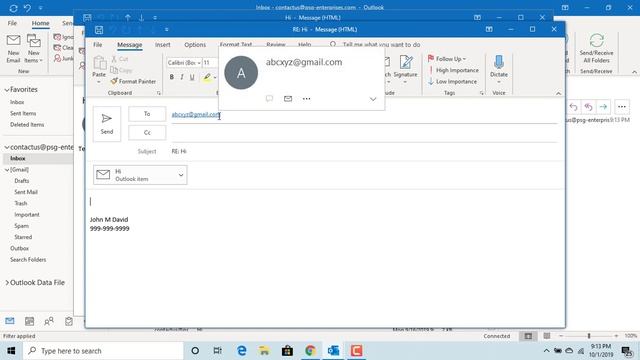The height and width of the screenshot is (360, 640).
Task: Open the File tab of the reply window
Action: (x=98, y=44)
